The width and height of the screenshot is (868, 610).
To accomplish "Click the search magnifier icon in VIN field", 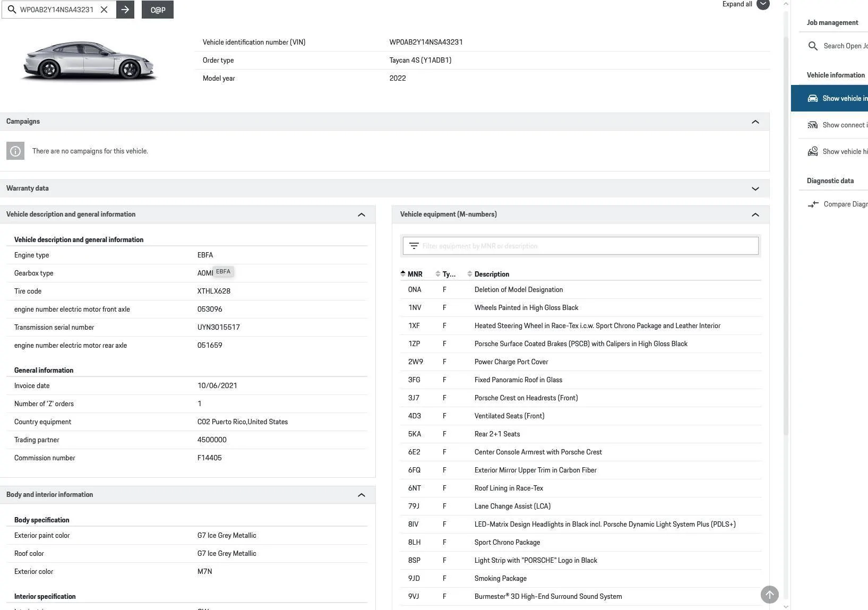I will coord(12,10).
